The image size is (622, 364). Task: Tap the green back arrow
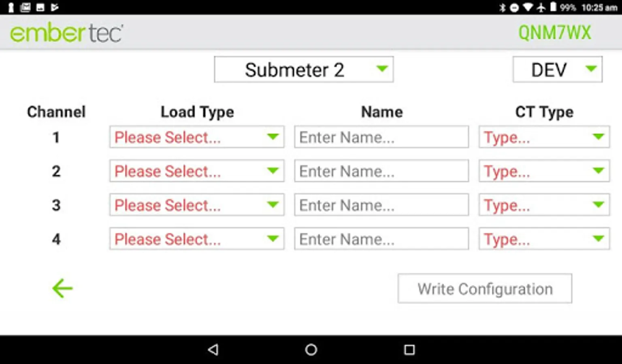click(x=62, y=288)
